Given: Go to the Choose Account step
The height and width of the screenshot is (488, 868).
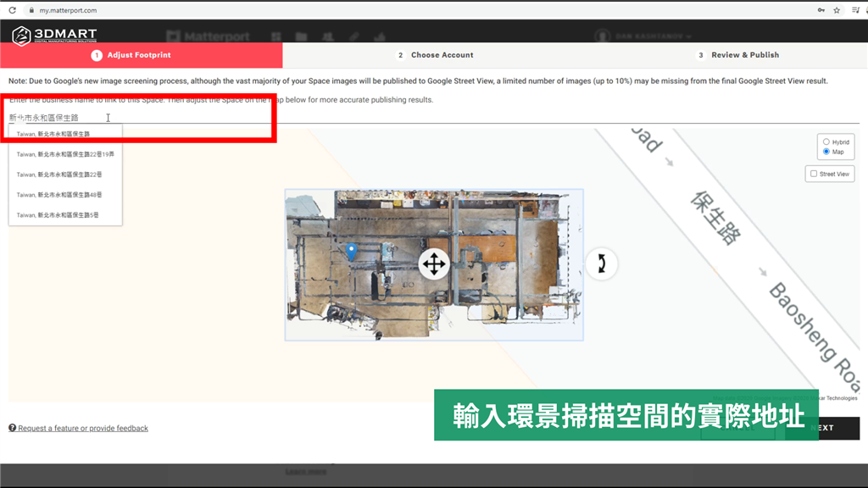Looking at the screenshot, I should (435, 55).
